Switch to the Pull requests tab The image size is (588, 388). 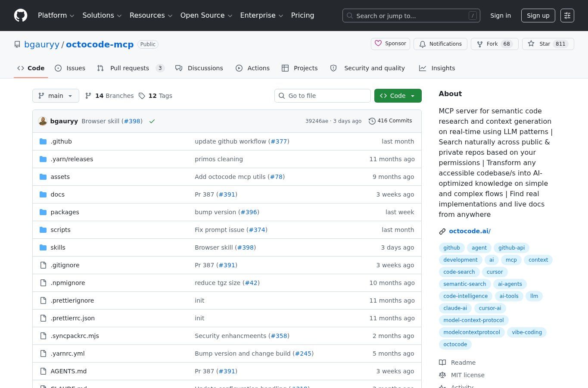(131, 68)
